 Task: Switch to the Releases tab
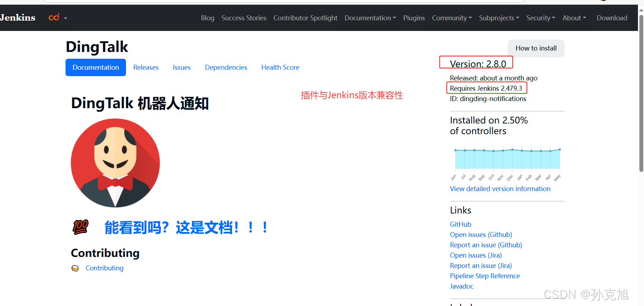pos(146,67)
